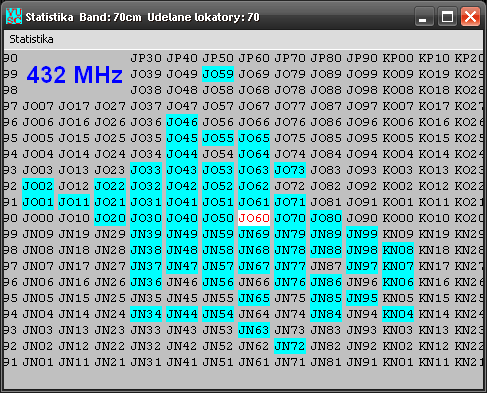Viewport: 487px width, 393px height.
Task: Select locator KO05
Action: [x=398, y=138]
